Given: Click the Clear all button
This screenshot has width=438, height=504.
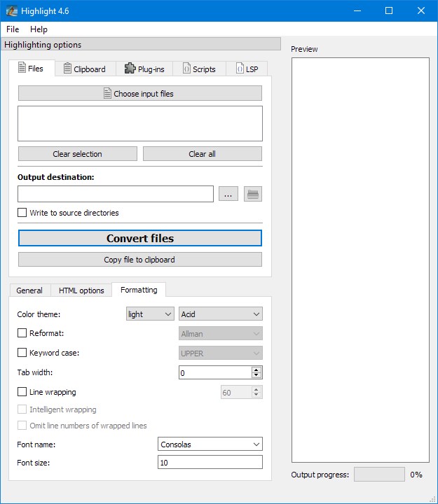Looking at the screenshot, I should pos(202,154).
